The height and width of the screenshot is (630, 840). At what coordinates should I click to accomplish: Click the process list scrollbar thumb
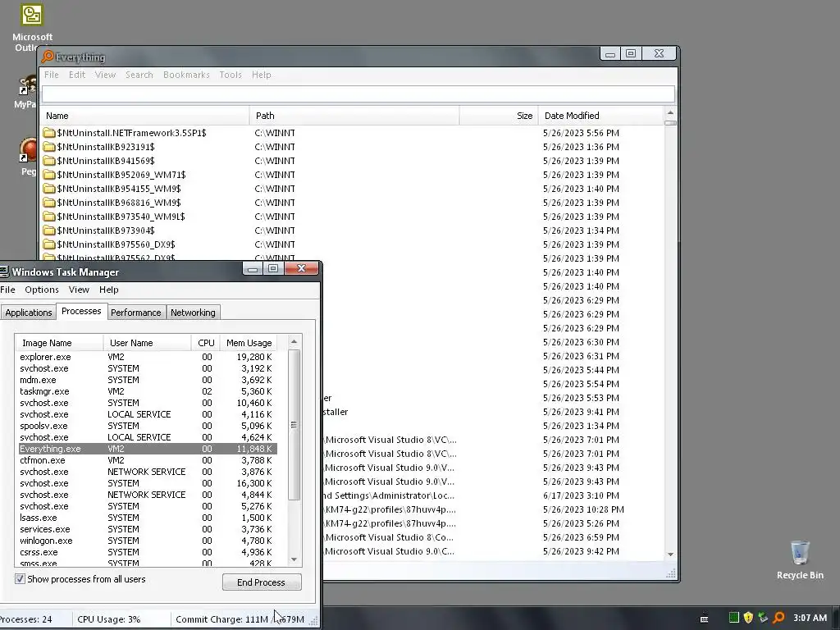click(294, 424)
